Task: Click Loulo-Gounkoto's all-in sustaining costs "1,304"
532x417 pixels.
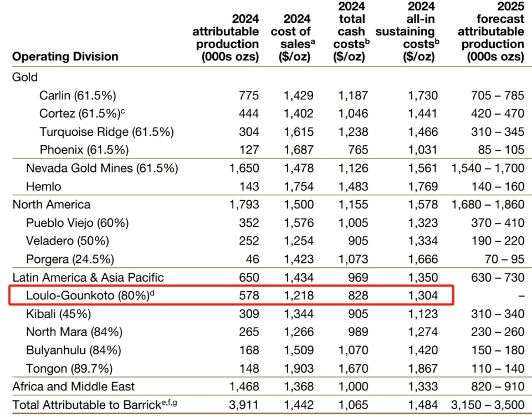Action: pos(423,296)
